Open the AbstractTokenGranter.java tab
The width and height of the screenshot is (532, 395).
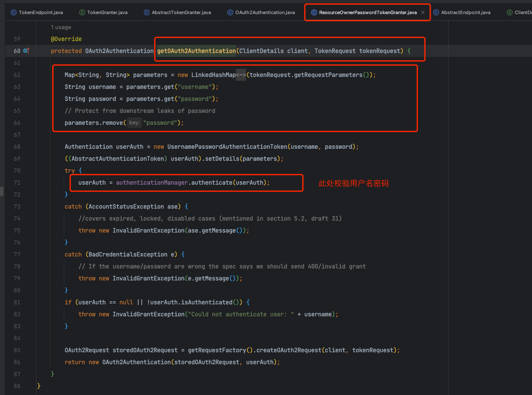tap(181, 12)
